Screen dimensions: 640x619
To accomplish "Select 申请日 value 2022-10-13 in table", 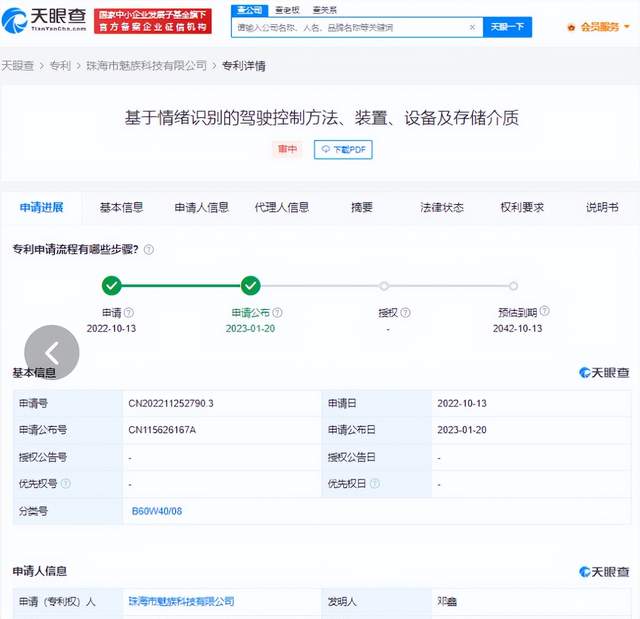I will (x=462, y=404).
